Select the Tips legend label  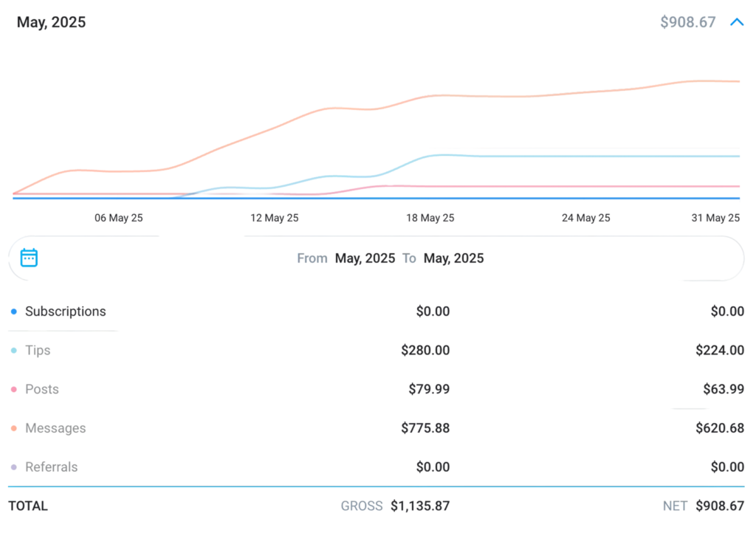[x=38, y=351]
